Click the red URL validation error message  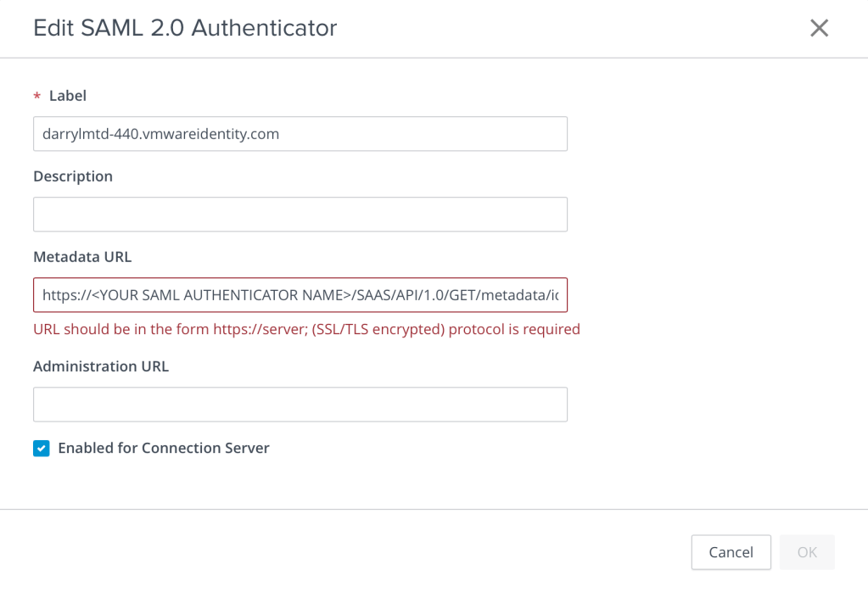[x=306, y=329]
